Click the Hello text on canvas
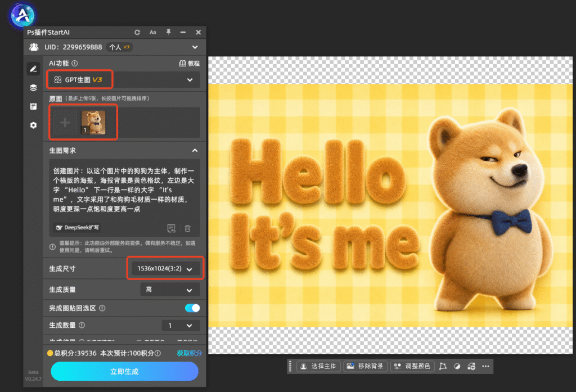This screenshot has width=576, height=392. [318, 171]
